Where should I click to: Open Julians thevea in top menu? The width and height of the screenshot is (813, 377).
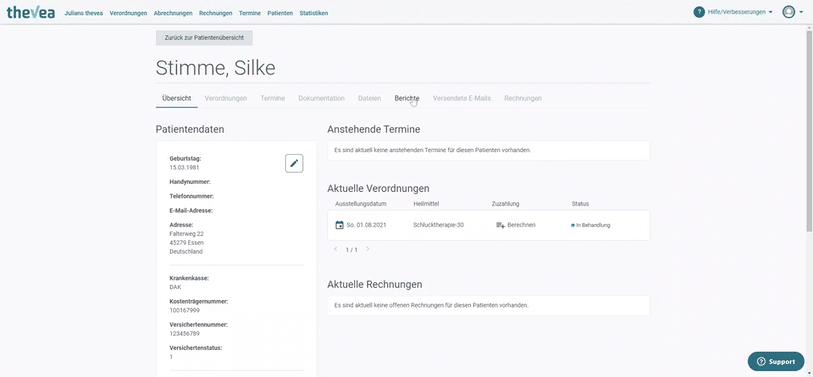pos(83,13)
